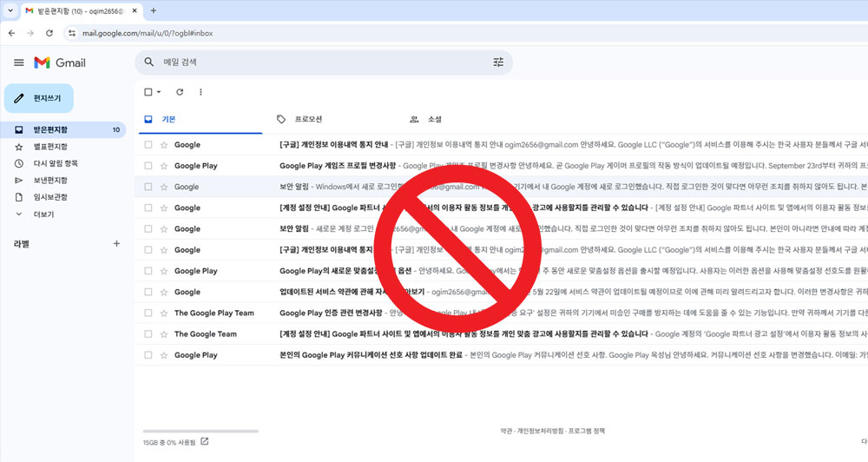
Task: Open the 보낸편지함 sent folder
Action: tap(50, 181)
